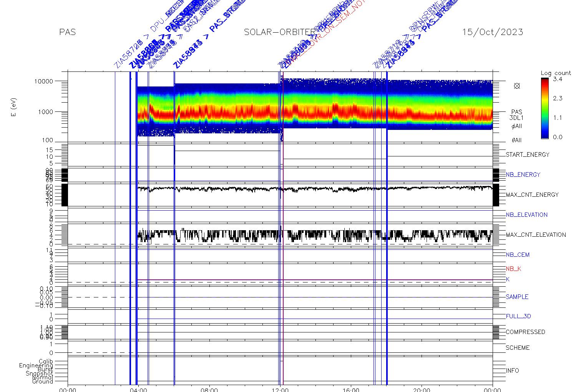Click the Calib mode label

pos(46,362)
